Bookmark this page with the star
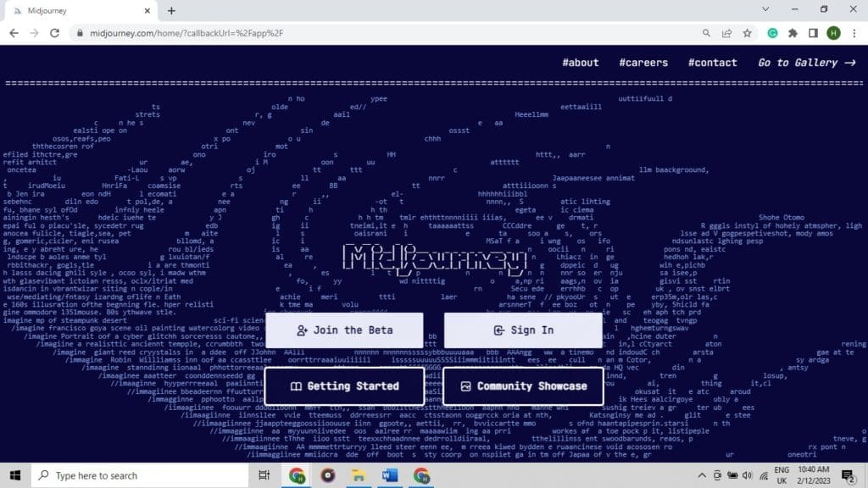 (x=748, y=33)
